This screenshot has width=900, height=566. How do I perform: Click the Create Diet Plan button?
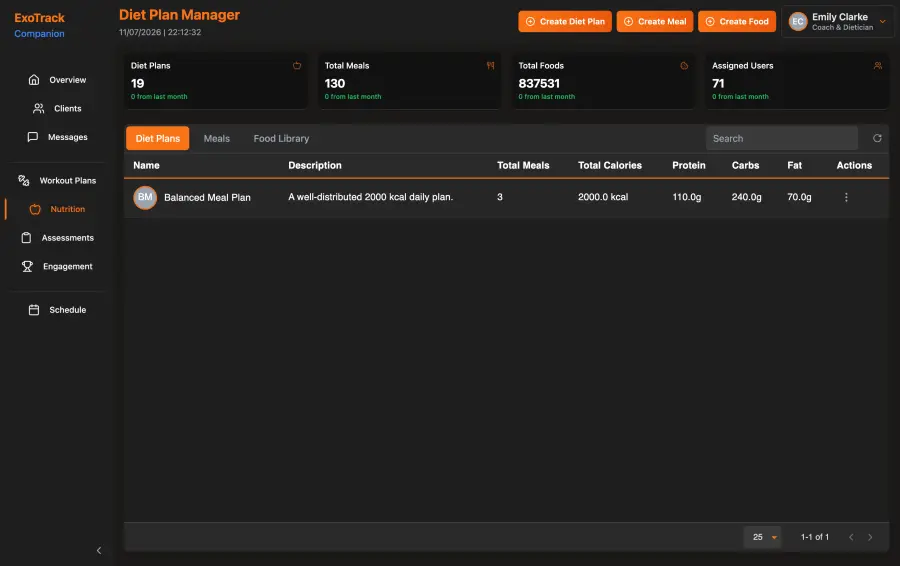point(565,21)
